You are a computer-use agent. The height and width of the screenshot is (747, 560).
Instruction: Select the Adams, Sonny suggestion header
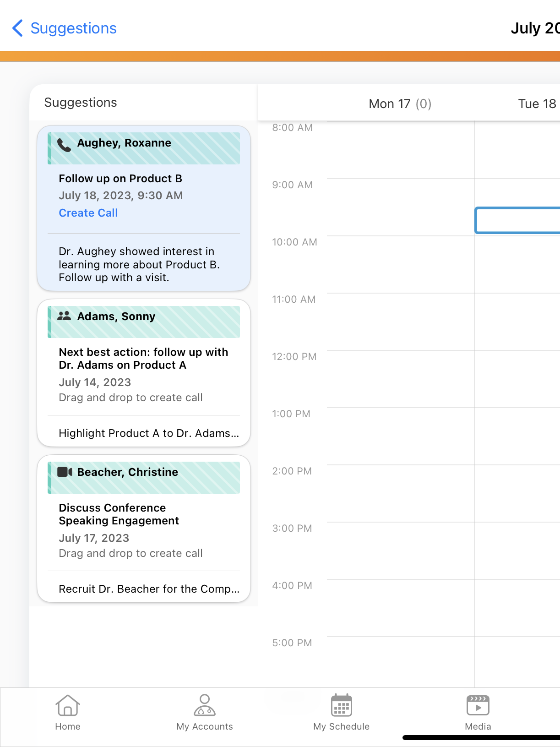(x=144, y=322)
